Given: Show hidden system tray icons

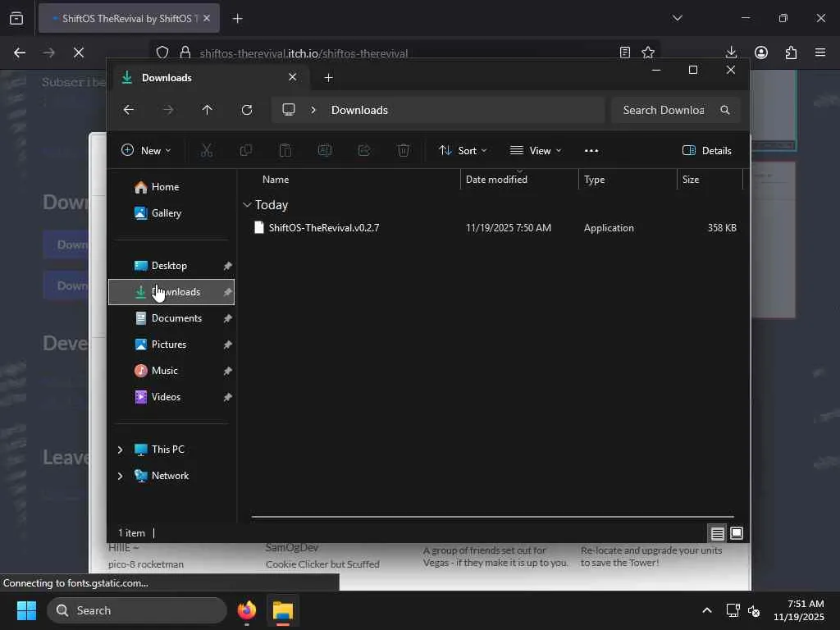Looking at the screenshot, I should [x=707, y=610].
